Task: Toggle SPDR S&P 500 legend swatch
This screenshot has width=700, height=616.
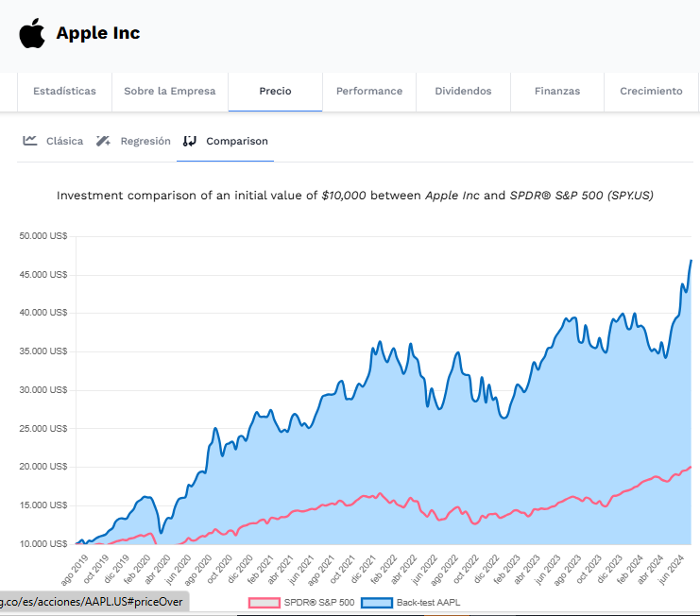Action: pyautogui.click(x=265, y=603)
